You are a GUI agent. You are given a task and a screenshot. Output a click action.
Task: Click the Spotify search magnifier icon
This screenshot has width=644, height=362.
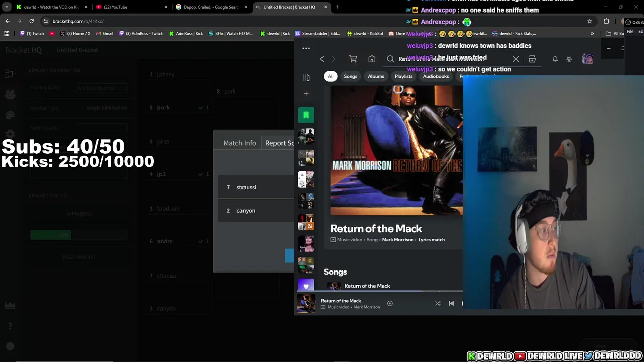[390, 59]
